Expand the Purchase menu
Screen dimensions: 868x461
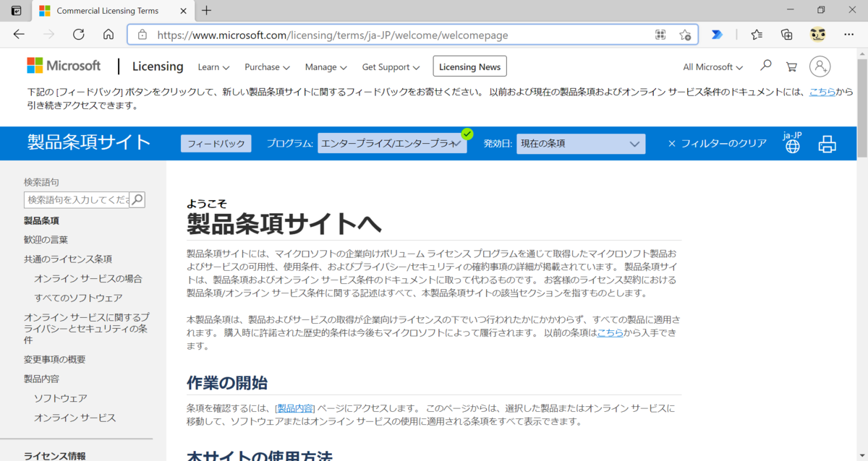[x=267, y=67]
